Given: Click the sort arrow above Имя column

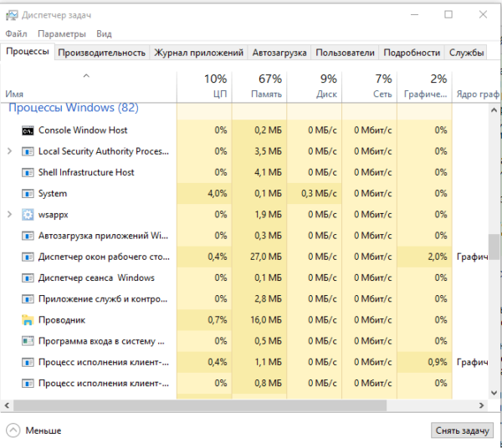Looking at the screenshot, I should [86, 76].
